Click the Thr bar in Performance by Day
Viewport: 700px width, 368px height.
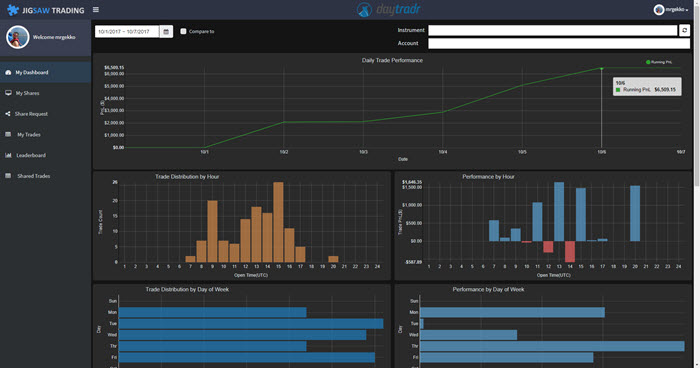552,346
